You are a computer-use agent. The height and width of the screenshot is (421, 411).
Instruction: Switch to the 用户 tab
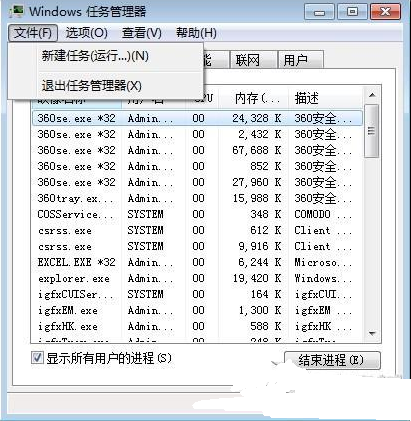(x=301, y=60)
